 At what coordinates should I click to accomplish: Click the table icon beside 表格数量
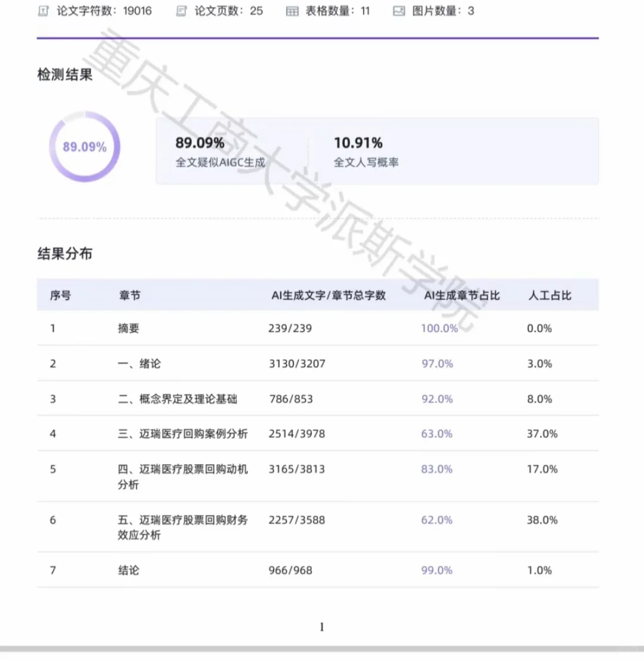[x=292, y=11]
